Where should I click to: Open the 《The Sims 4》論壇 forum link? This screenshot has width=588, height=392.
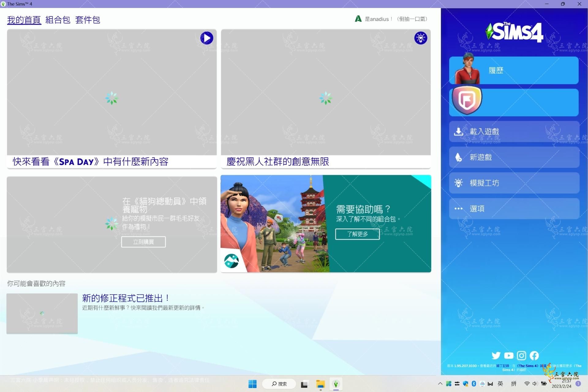click(532, 366)
